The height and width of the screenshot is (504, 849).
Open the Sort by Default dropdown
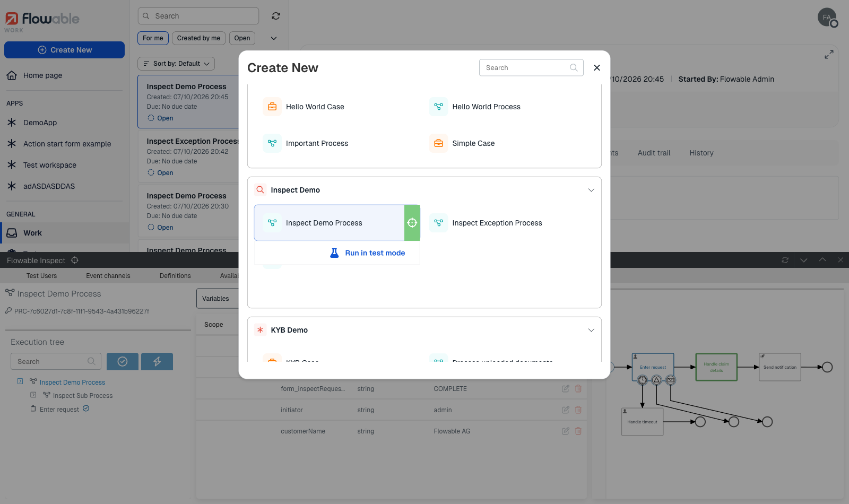pyautogui.click(x=176, y=64)
